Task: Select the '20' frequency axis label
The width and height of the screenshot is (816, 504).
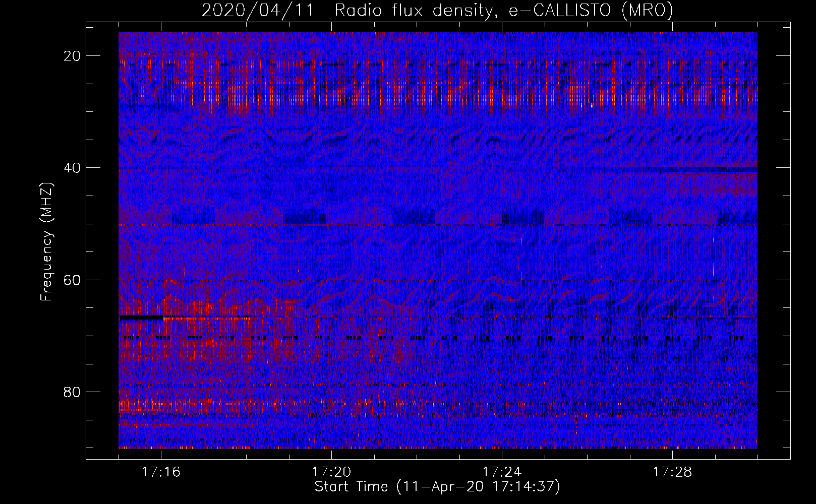Action: (73, 56)
